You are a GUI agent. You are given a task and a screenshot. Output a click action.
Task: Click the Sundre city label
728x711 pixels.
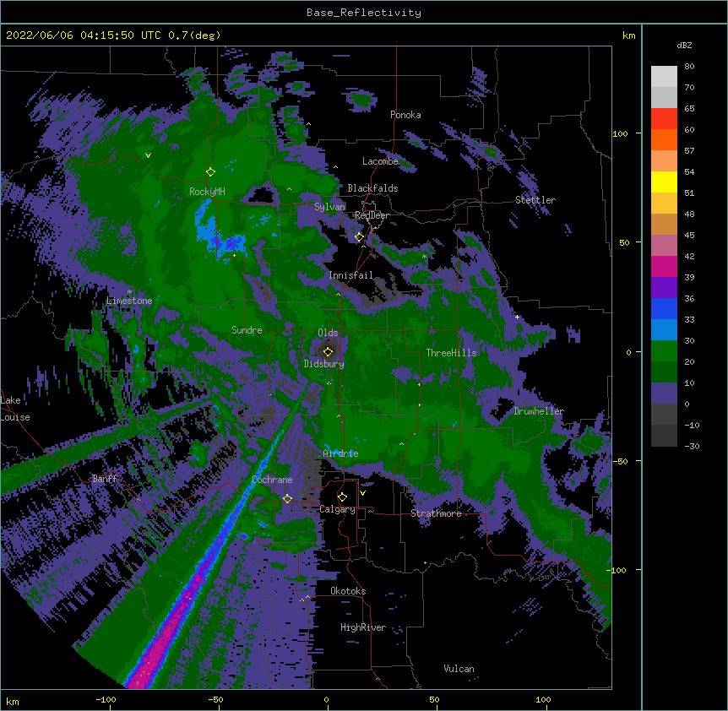247,330
